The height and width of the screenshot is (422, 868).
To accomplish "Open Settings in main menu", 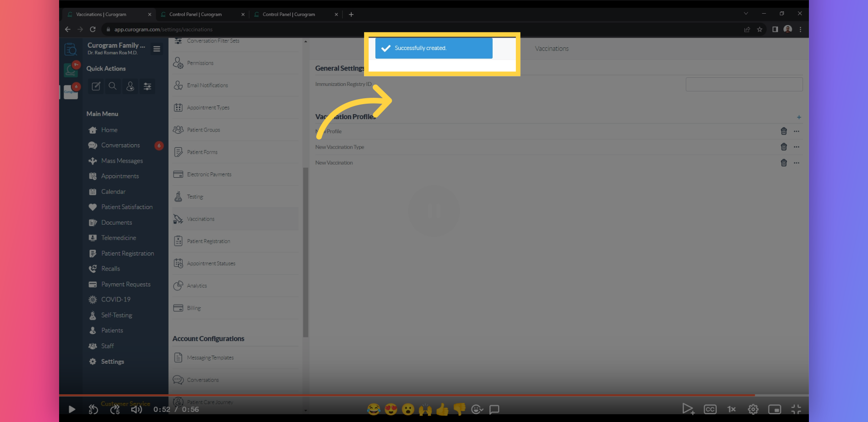I will tap(112, 362).
